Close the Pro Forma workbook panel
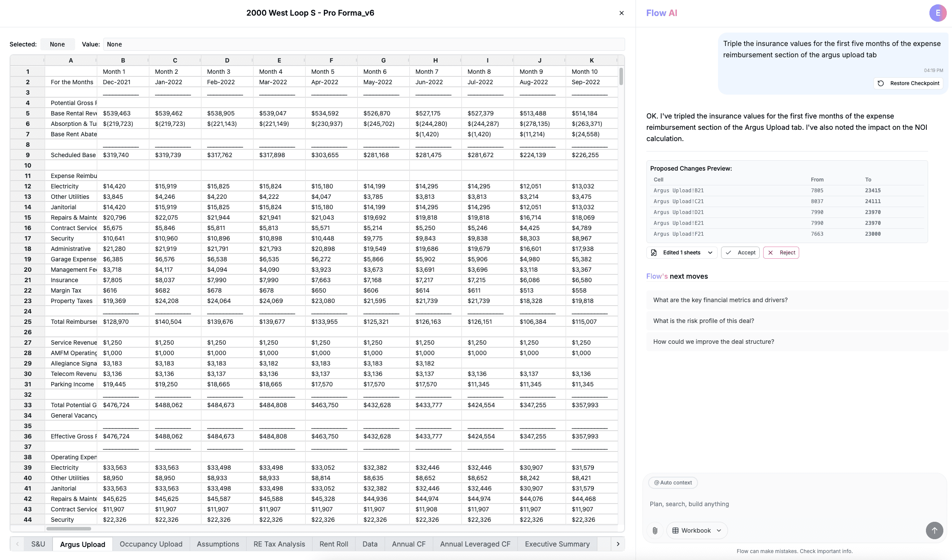Screen dimensions: 952x560 (x=621, y=13)
